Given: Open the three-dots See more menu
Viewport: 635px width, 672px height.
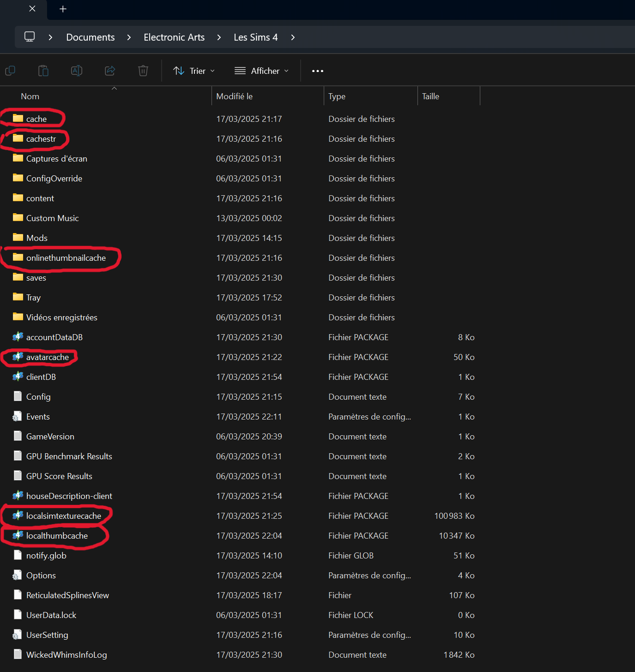Looking at the screenshot, I should pyautogui.click(x=318, y=71).
